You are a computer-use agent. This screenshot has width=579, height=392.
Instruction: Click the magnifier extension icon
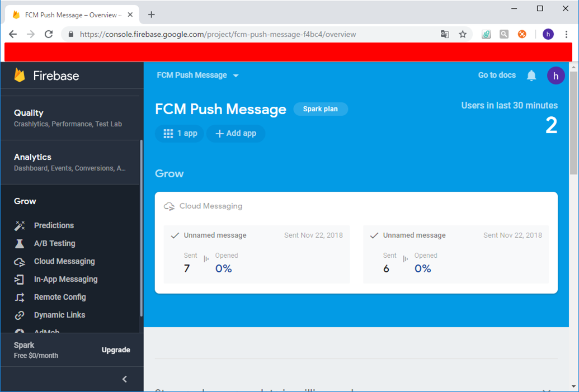coord(504,34)
